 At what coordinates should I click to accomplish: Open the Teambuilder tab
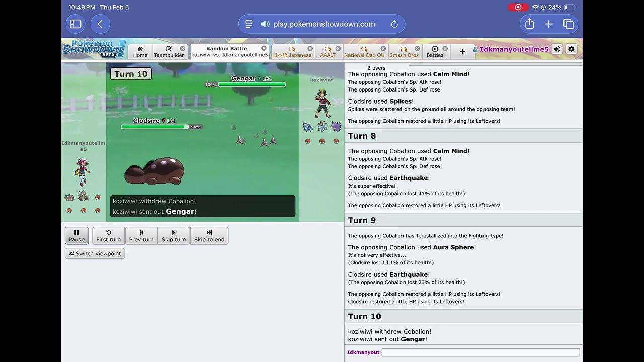(x=169, y=52)
